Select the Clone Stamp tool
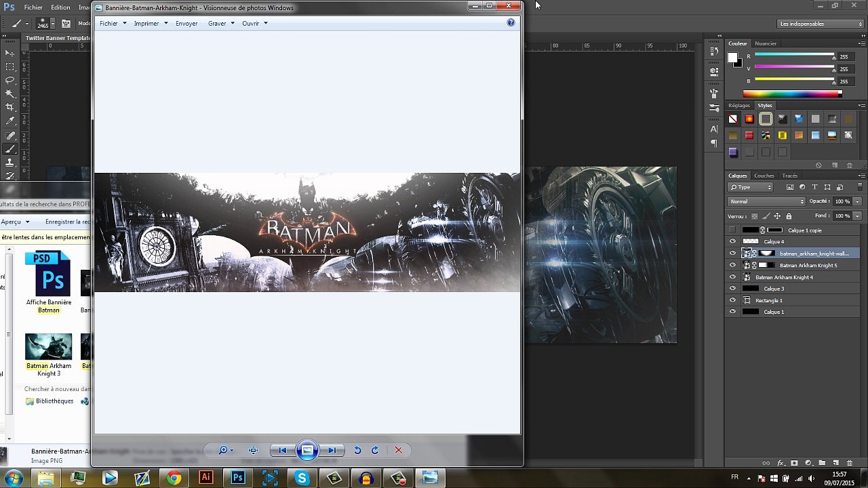 coord(9,163)
